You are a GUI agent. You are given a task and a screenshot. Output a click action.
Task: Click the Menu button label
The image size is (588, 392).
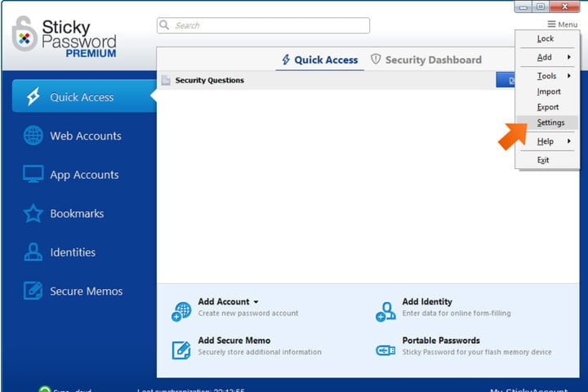568,24
